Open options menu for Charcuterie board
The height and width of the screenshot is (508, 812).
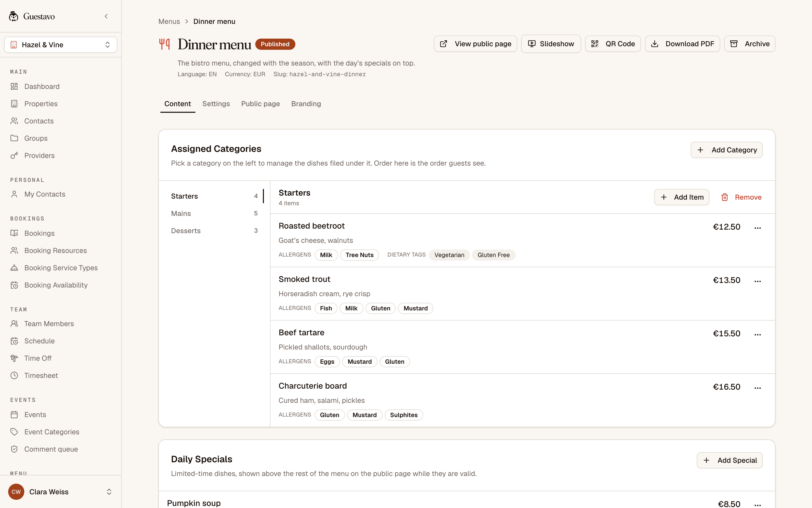[758, 388]
